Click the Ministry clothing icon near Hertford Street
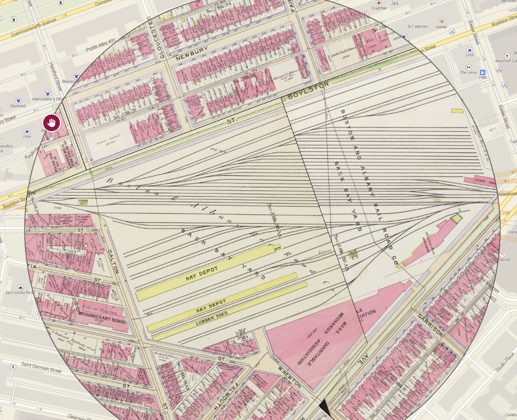This screenshot has height=420, width=517. pyautogui.click(x=76, y=75)
